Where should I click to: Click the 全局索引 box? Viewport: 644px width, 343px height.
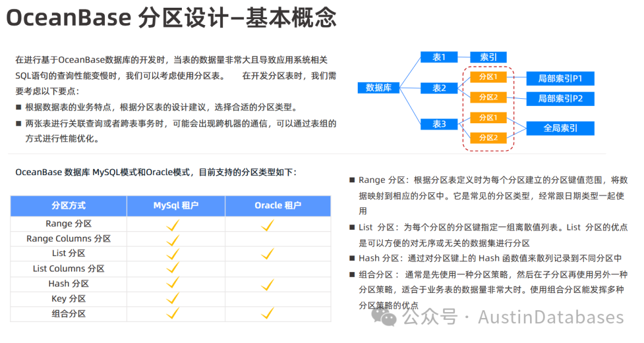click(x=560, y=129)
